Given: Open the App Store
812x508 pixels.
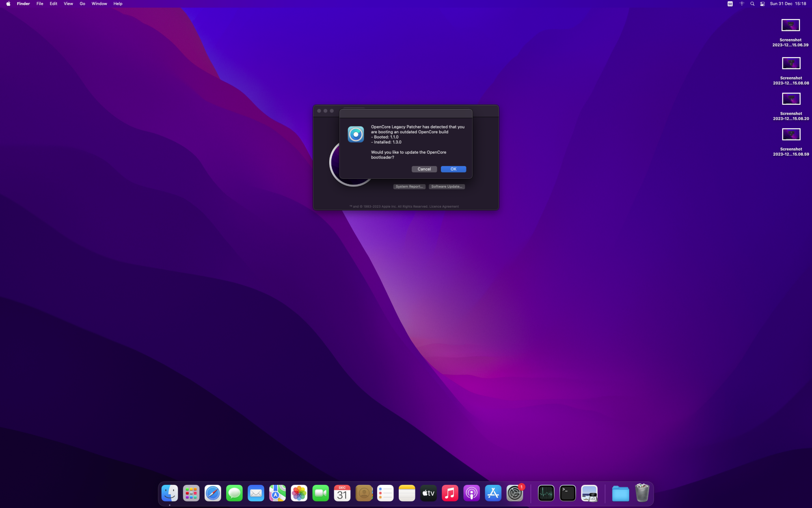Looking at the screenshot, I should 493,493.
